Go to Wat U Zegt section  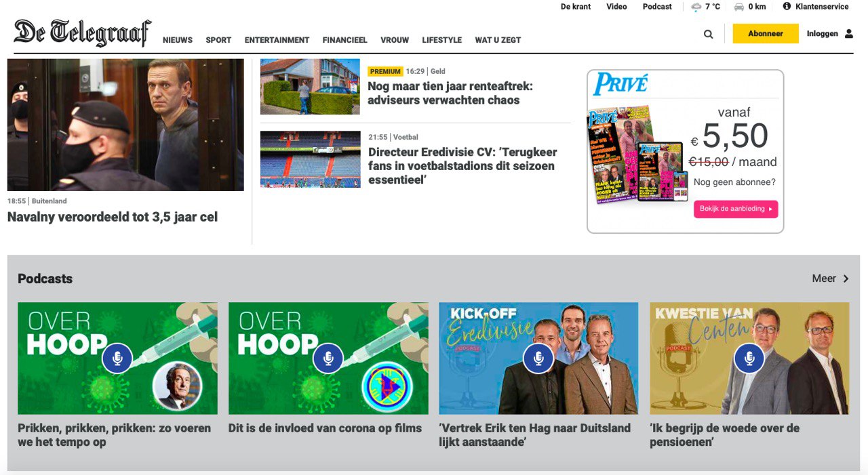click(x=498, y=40)
